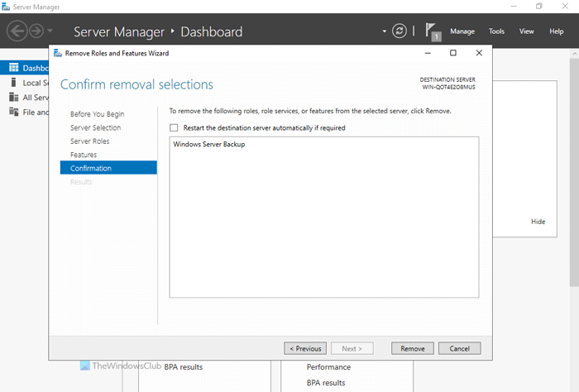579x392 pixels.
Task: Maximize the Remove Roles and Features Wizard
Action: click(453, 53)
